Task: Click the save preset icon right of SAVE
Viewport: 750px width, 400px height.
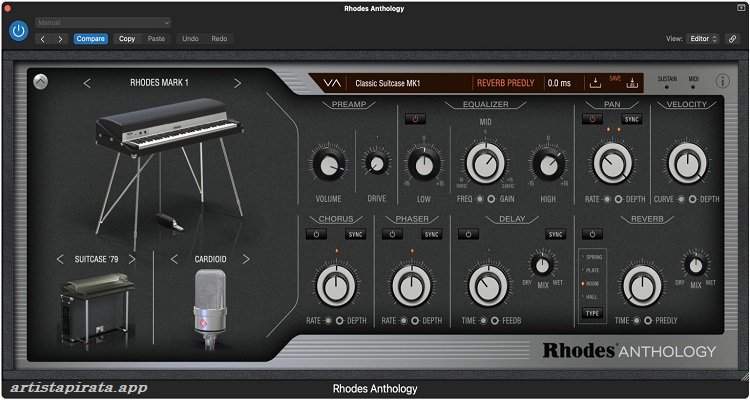Action: (x=632, y=83)
